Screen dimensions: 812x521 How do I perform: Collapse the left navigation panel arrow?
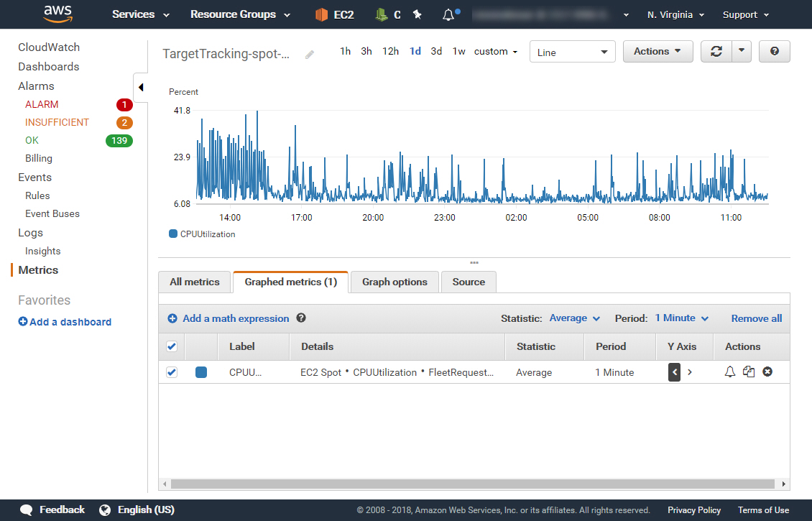click(140, 87)
